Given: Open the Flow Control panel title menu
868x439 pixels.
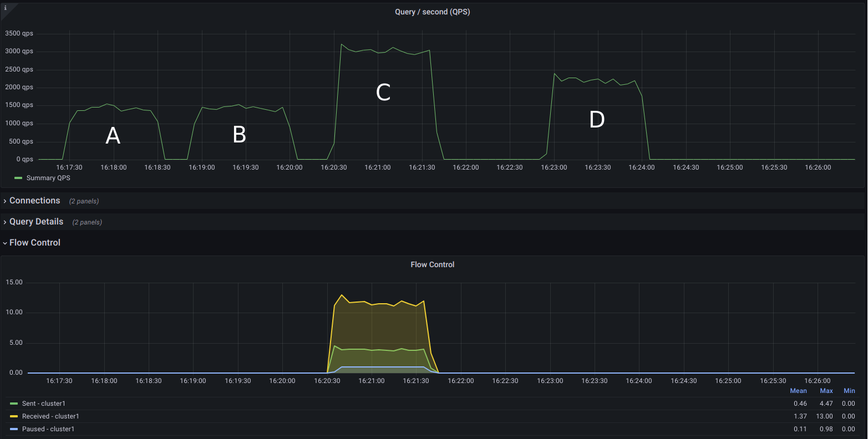Looking at the screenshot, I should click(432, 264).
